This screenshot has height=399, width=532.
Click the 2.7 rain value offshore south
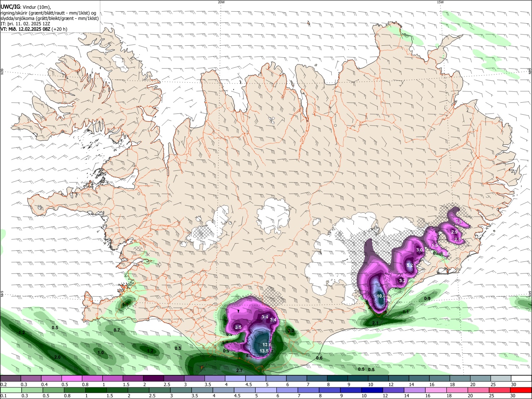239,370
